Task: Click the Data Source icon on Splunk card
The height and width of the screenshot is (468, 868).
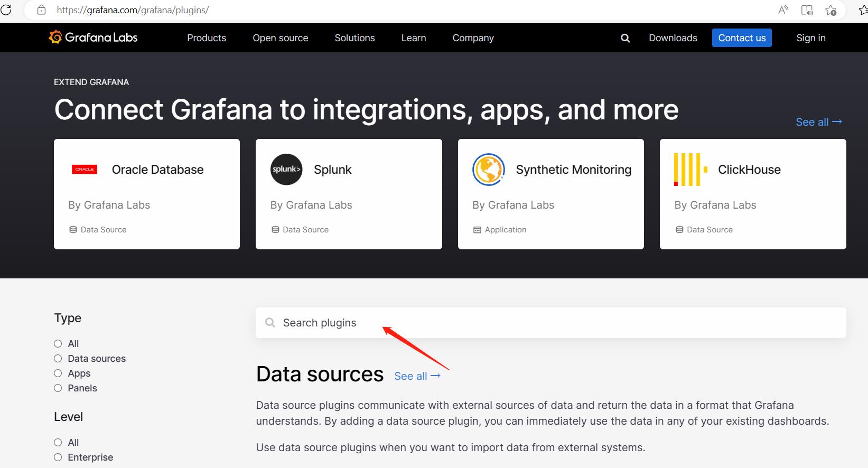Action: [x=275, y=230]
